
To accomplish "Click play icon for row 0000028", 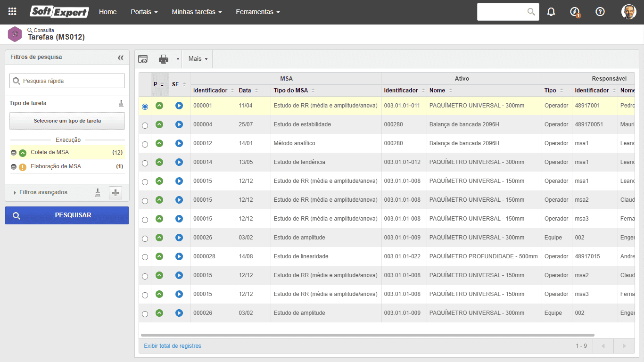I will point(179,256).
